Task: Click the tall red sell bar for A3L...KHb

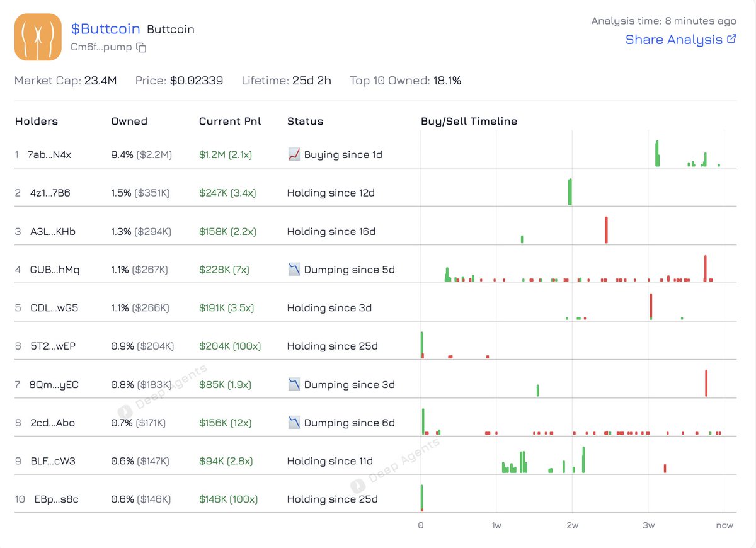Action: click(x=606, y=230)
